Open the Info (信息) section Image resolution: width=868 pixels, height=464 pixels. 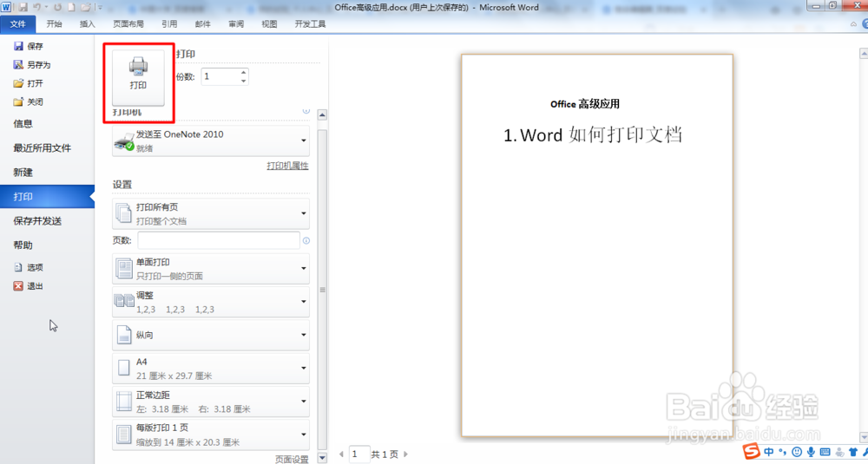tap(23, 123)
